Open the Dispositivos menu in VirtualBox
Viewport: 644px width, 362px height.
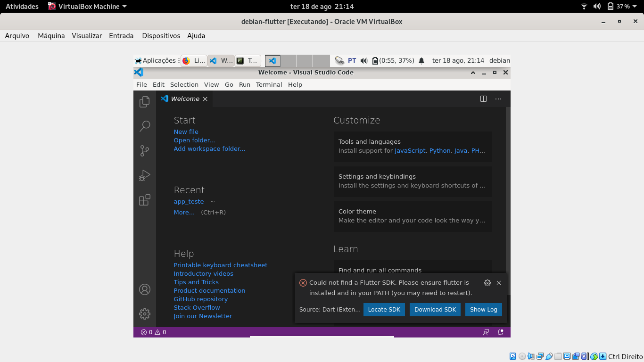click(161, 36)
